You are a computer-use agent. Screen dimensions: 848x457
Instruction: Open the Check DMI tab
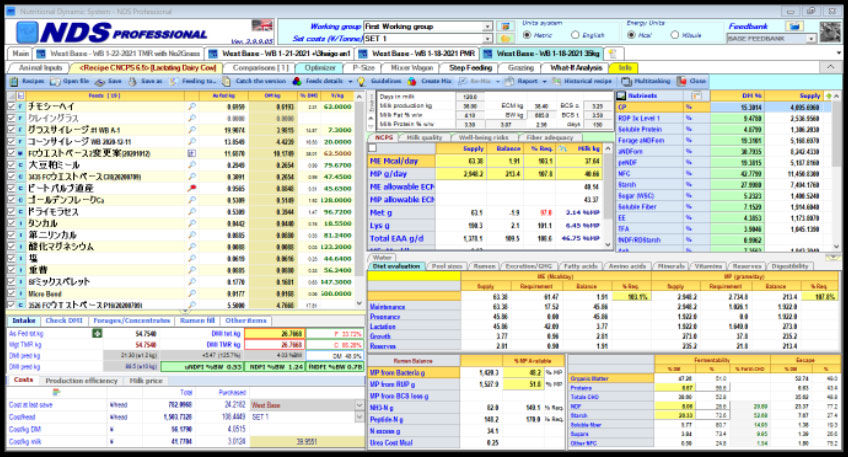[64, 321]
